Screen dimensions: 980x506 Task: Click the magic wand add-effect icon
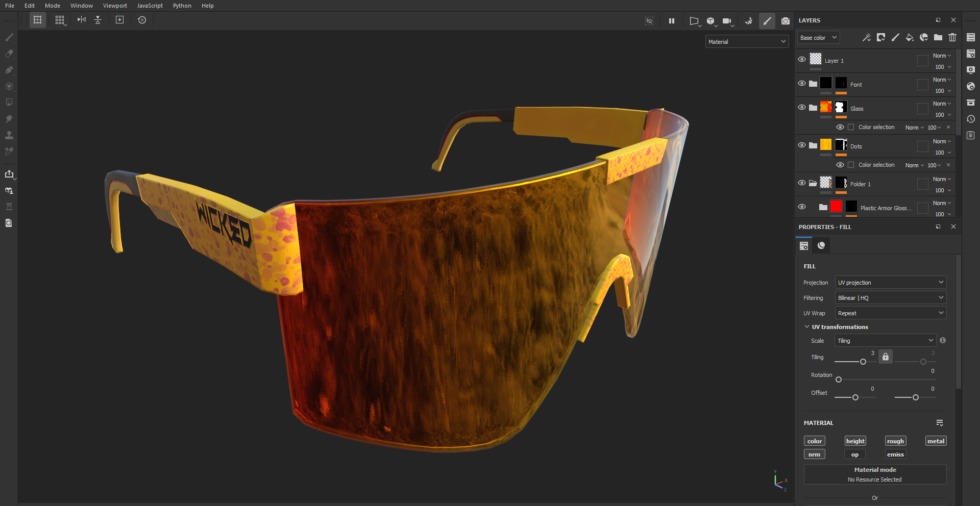click(x=866, y=37)
